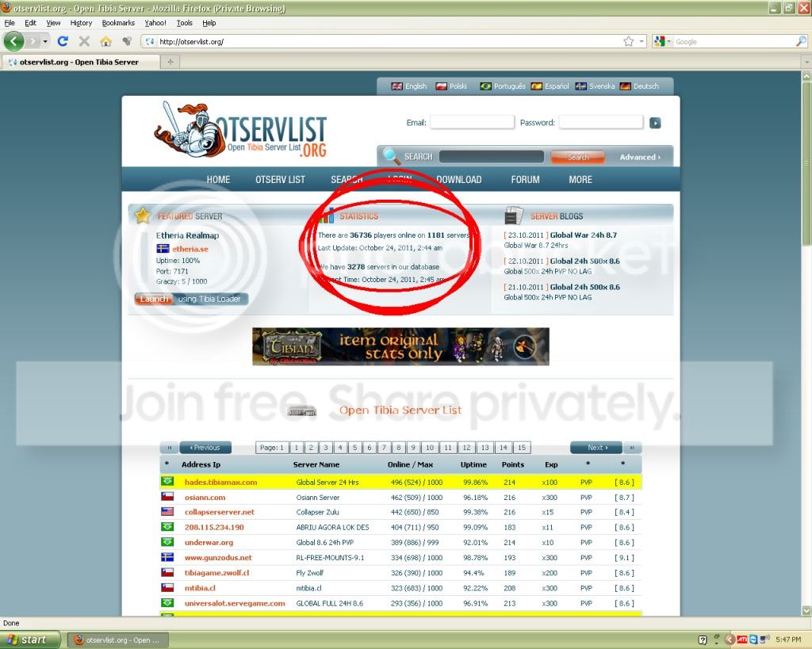Screen dimensions: 812x649
Task: Click the last-page arrow in pagination
Action: click(x=632, y=448)
